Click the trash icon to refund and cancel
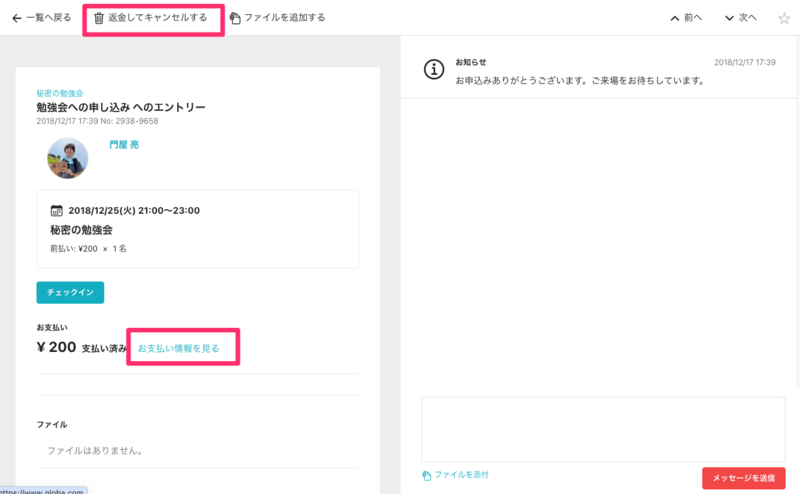The width and height of the screenshot is (800, 494). 98,18
